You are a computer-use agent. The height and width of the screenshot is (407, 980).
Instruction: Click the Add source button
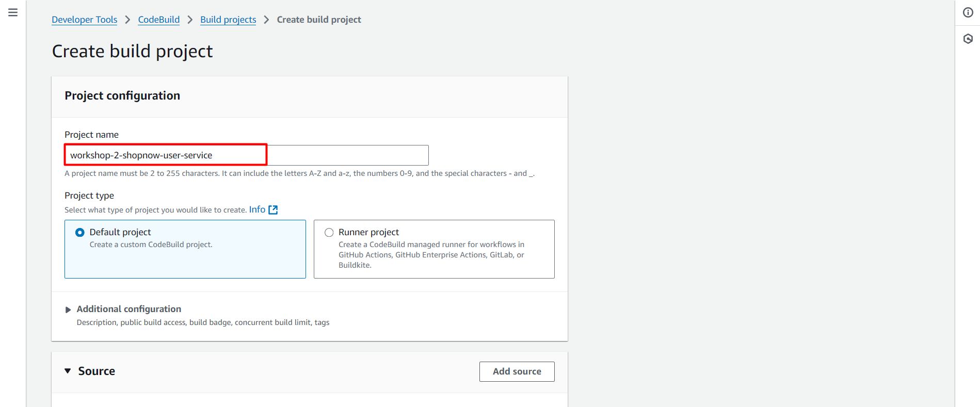[517, 371]
